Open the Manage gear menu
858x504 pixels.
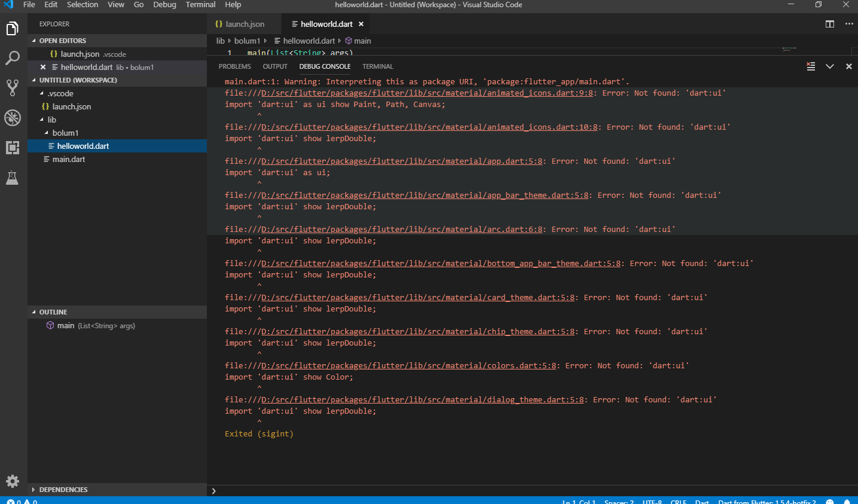click(x=13, y=481)
